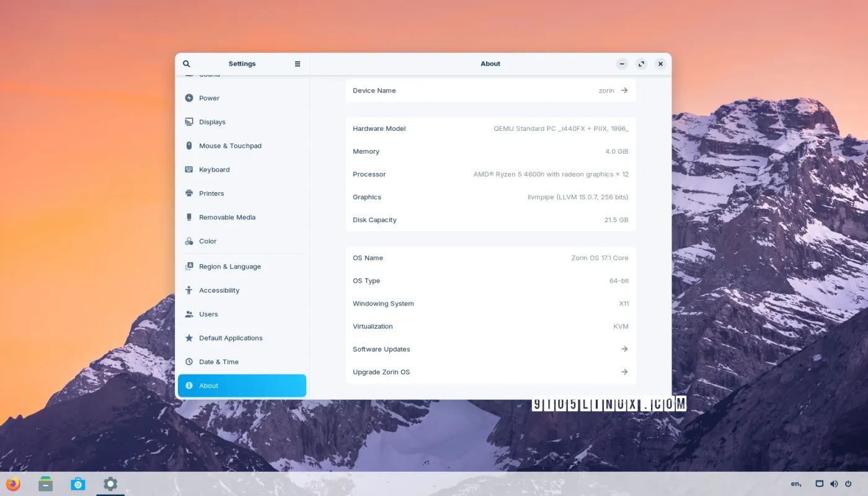Expand the Upgrade Zorin OS row

point(624,371)
